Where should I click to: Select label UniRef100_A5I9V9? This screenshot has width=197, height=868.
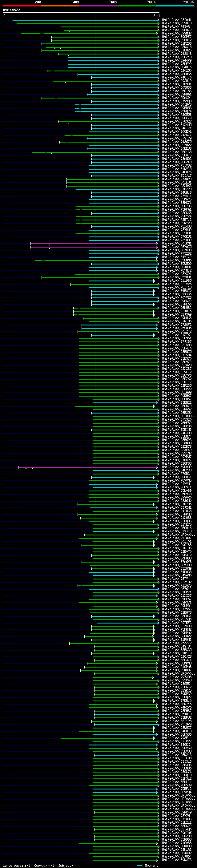(177, 725)
